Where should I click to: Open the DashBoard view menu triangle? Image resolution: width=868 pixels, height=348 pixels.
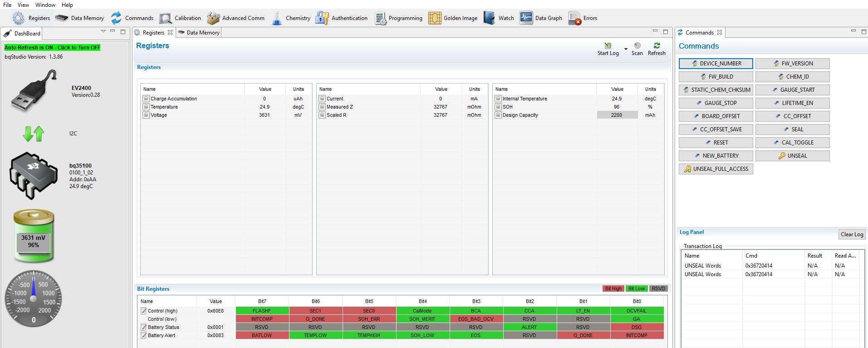point(103,31)
